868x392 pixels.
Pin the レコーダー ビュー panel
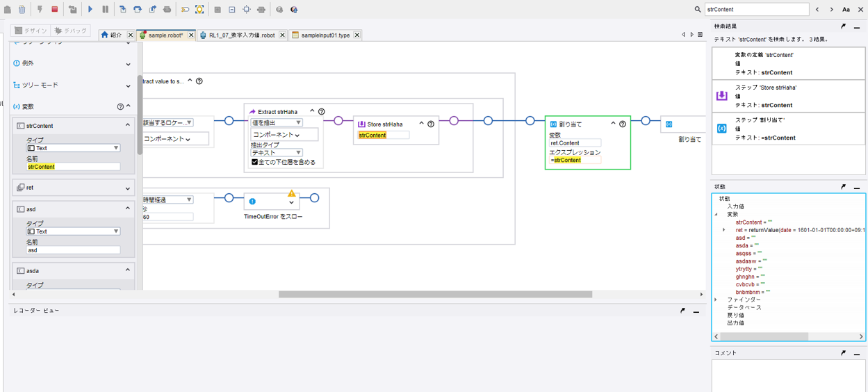point(683,311)
